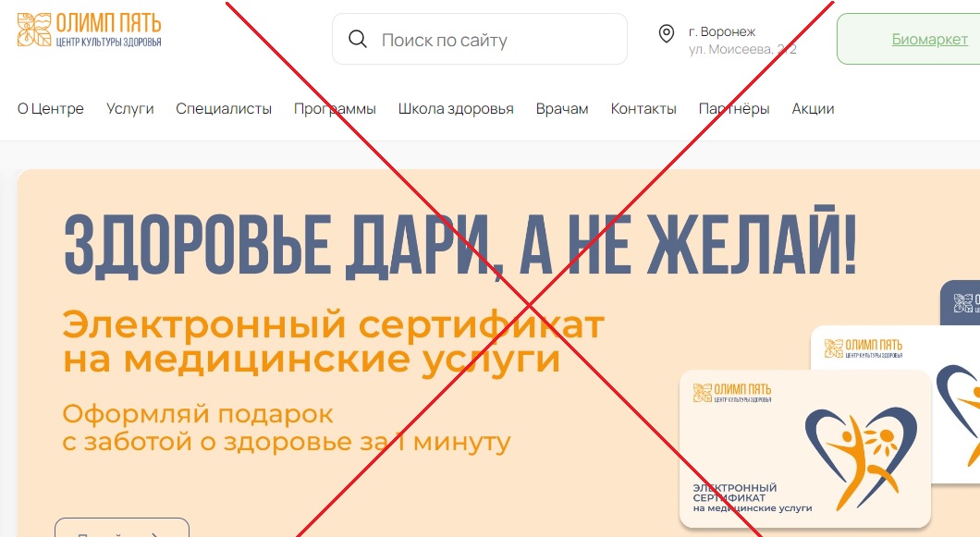Open the Партнёры menu item
The height and width of the screenshot is (537, 980).
734,109
